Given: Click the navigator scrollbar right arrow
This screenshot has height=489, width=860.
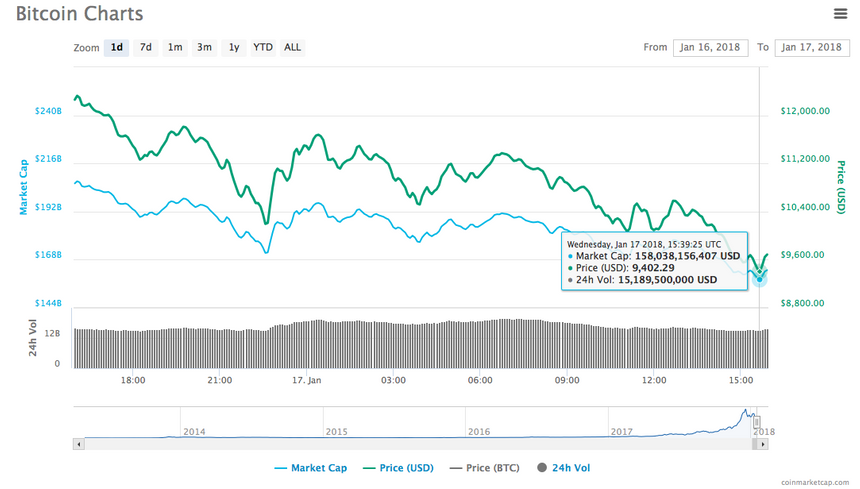Looking at the screenshot, I should [765, 443].
